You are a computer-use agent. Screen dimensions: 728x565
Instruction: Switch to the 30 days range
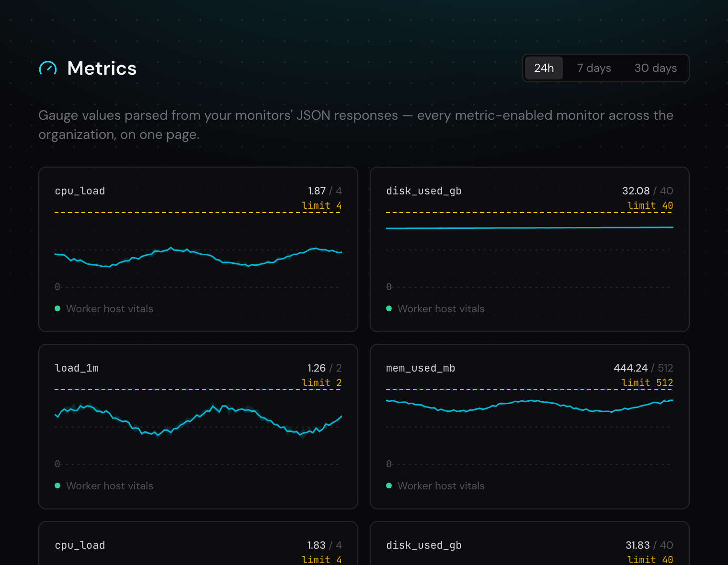point(656,68)
